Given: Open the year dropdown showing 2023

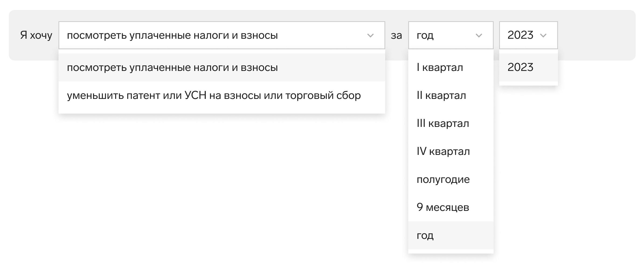Looking at the screenshot, I should click(x=528, y=35).
